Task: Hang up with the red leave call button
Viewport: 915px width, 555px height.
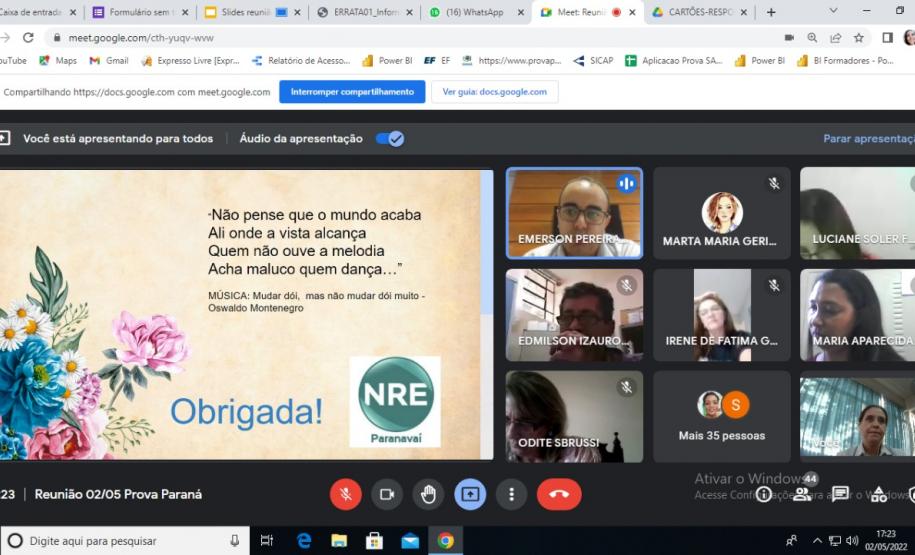Action: [558, 494]
